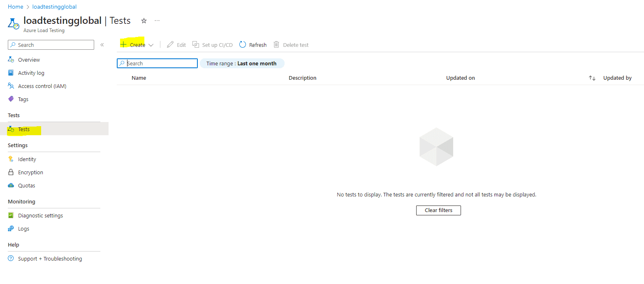Viewport: 644px width, 284px height.
Task: Favorite the resource with the star icon
Action: (x=144, y=21)
